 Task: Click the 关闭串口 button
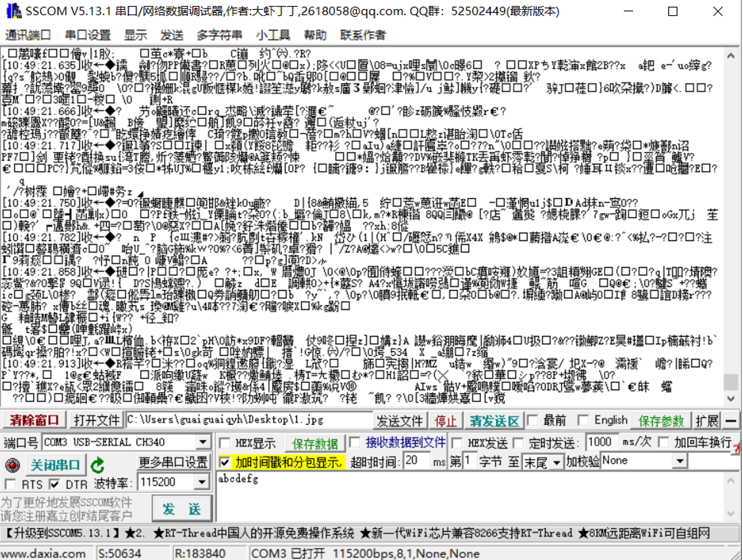coord(55,464)
